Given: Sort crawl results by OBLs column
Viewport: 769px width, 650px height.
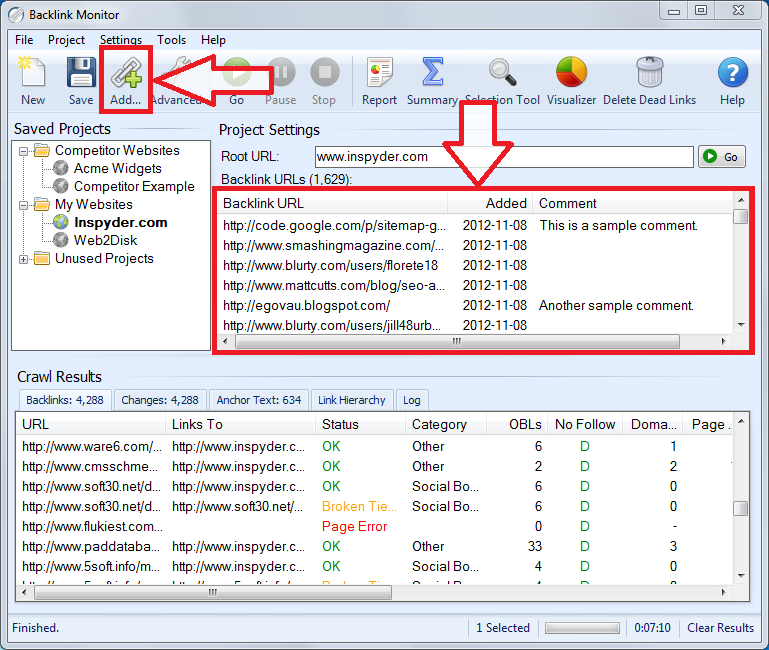Looking at the screenshot, I should [516, 424].
